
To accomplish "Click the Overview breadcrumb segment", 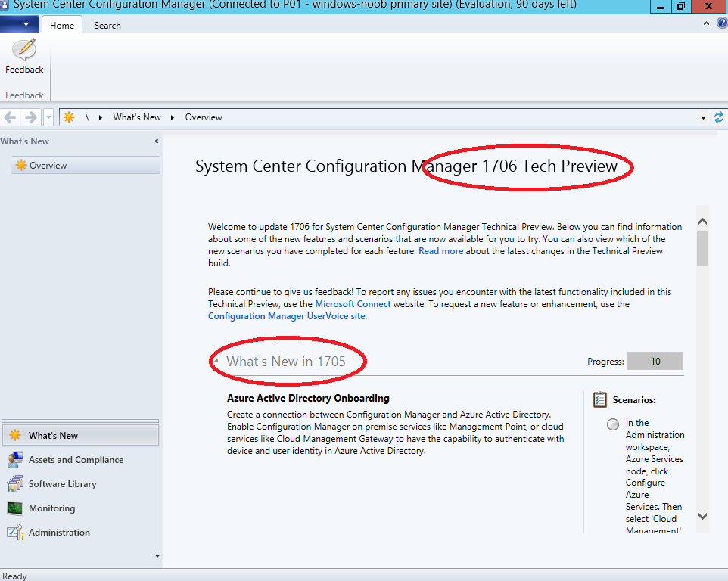I will click(x=204, y=117).
